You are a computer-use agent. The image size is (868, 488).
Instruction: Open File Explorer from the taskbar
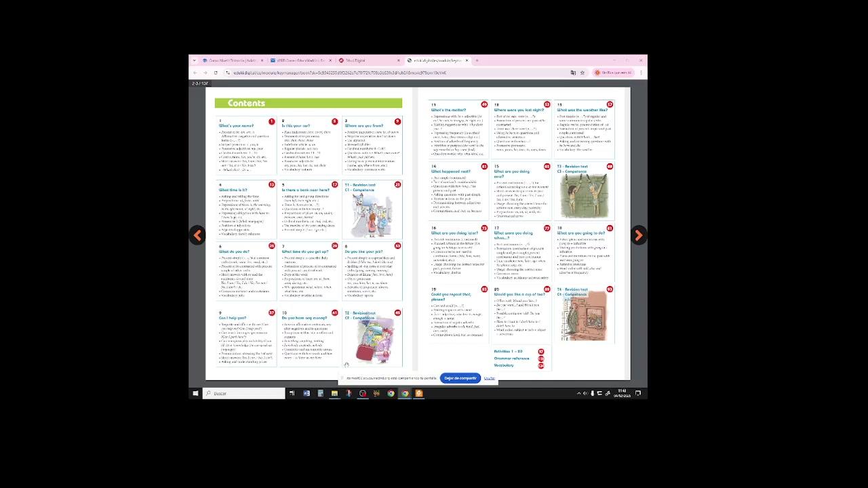334,393
